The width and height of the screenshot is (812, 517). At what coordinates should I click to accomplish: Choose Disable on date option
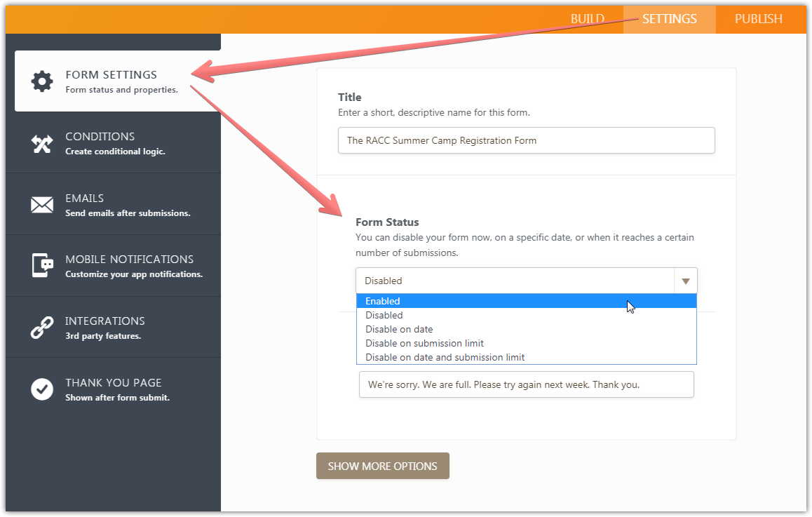tap(399, 329)
